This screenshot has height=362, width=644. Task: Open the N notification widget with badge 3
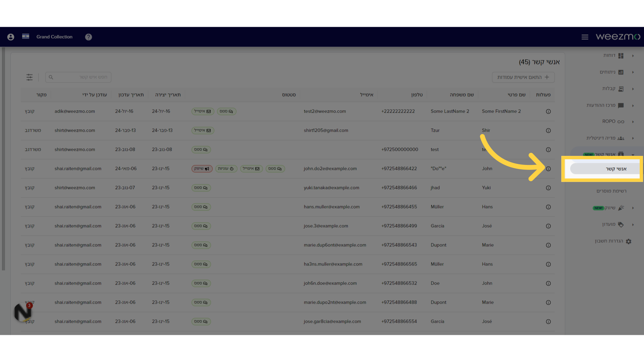click(x=23, y=312)
